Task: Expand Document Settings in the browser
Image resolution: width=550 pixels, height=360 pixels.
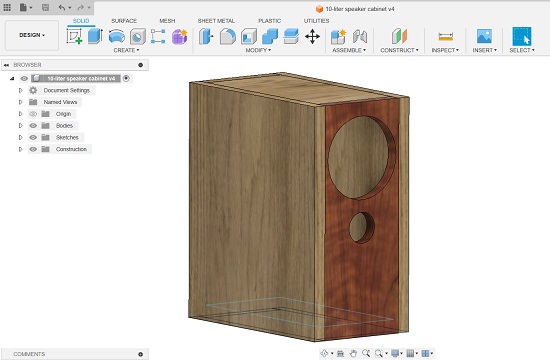Action: pyautogui.click(x=20, y=91)
